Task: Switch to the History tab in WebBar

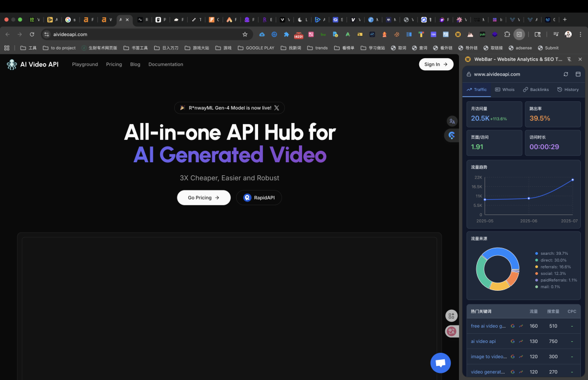Action: (x=568, y=90)
